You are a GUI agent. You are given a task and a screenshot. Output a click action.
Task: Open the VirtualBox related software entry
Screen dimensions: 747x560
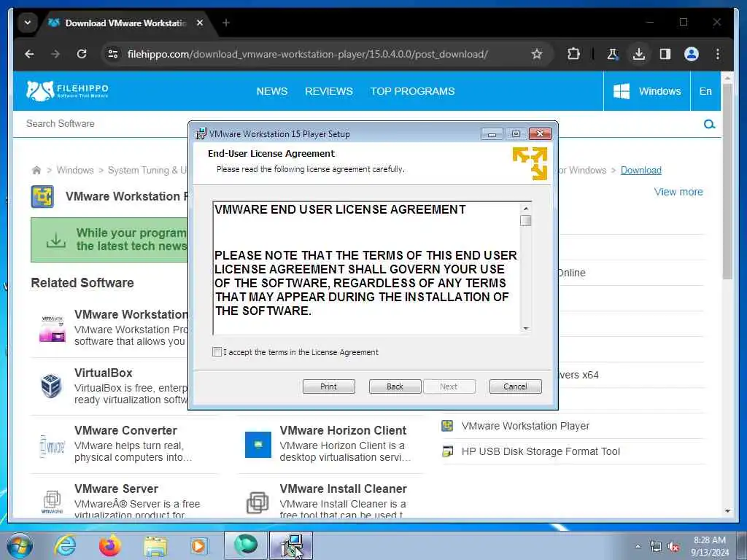[x=104, y=373]
